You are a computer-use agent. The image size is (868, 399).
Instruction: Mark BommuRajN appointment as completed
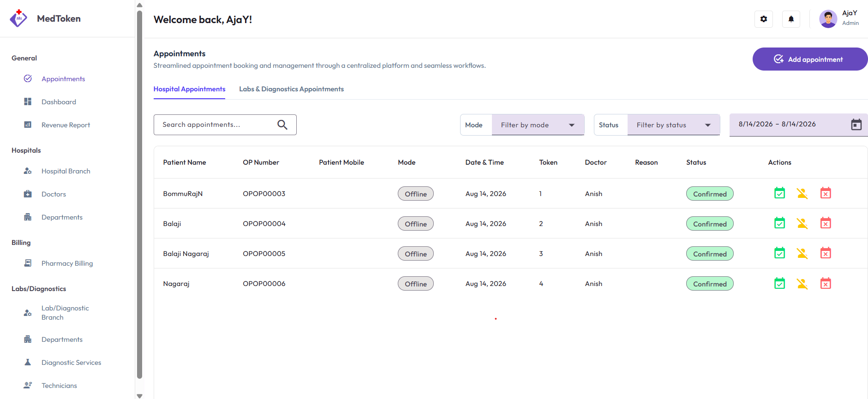[x=779, y=193]
